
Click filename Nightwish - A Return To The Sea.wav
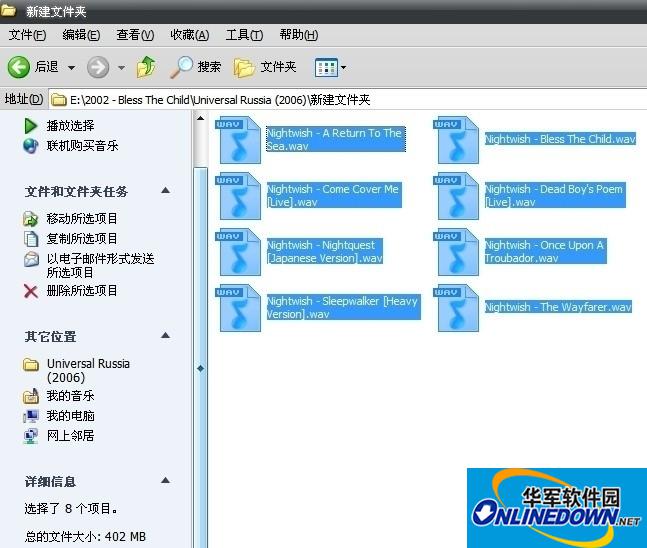point(336,139)
